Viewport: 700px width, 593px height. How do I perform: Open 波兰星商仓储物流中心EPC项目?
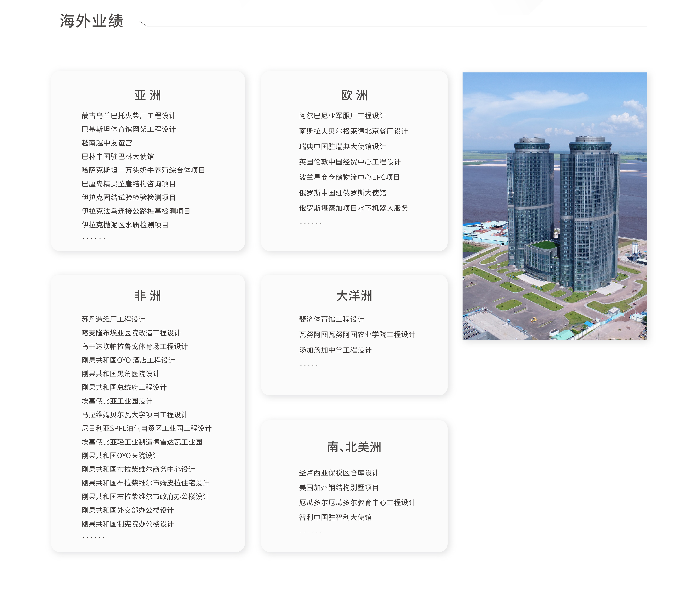point(349,177)
